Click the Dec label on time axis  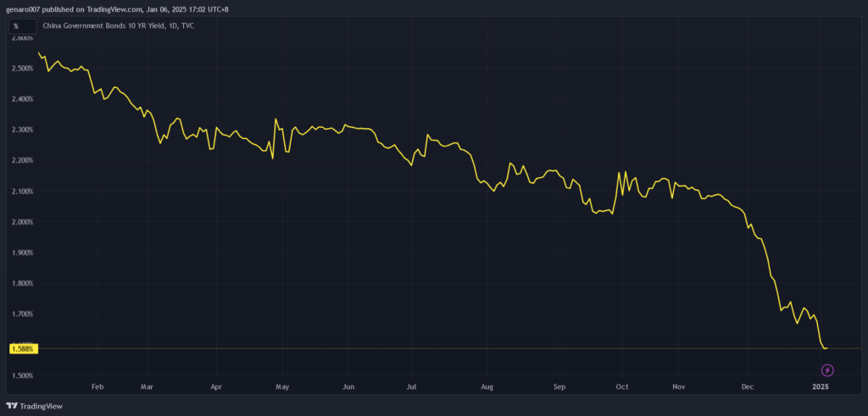click(x=748, y=385)
